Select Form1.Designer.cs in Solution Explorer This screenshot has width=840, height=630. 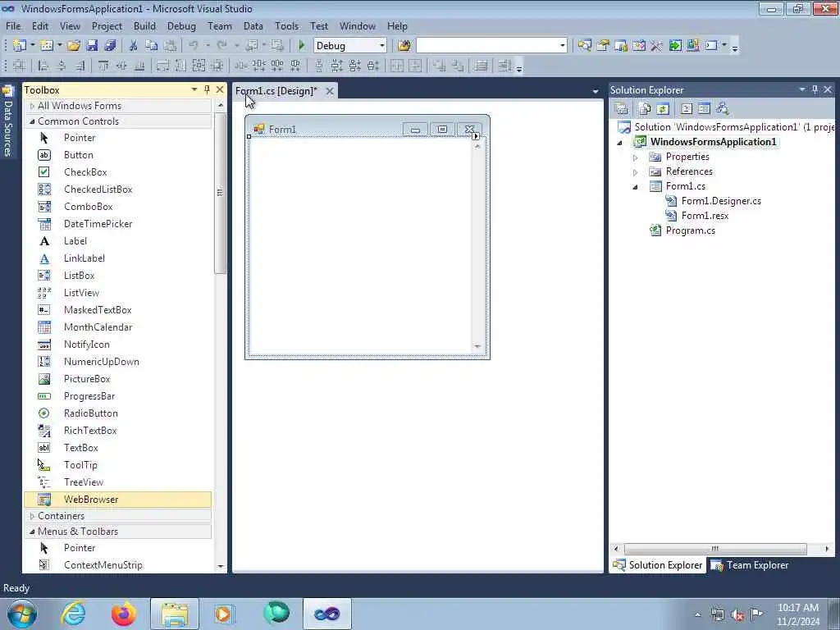721,201
